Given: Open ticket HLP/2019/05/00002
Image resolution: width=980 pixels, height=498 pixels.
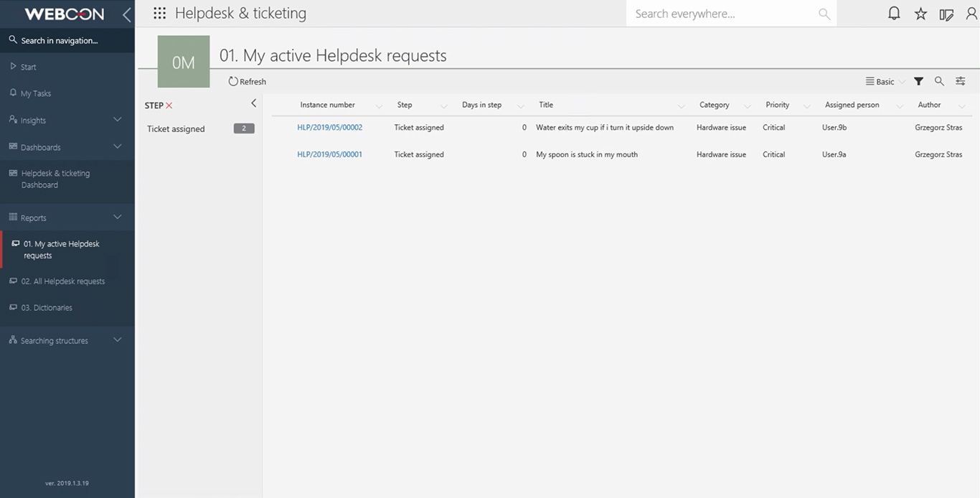Looking at the screenshot, I should tap(329, 128).
